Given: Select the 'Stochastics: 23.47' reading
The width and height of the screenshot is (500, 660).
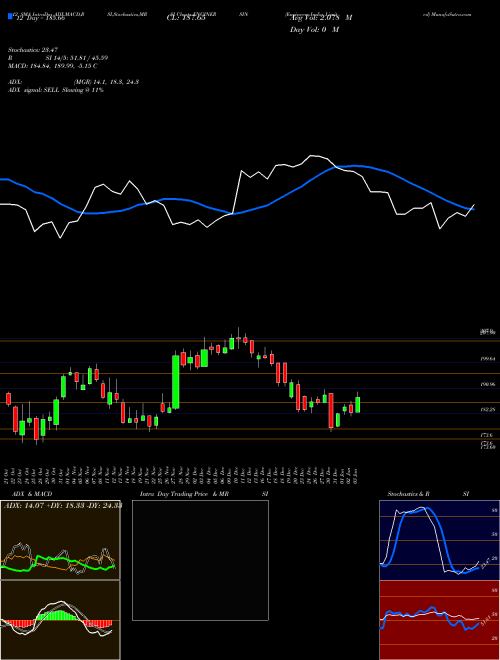Looking at the screenshot, I should [32, 50].
